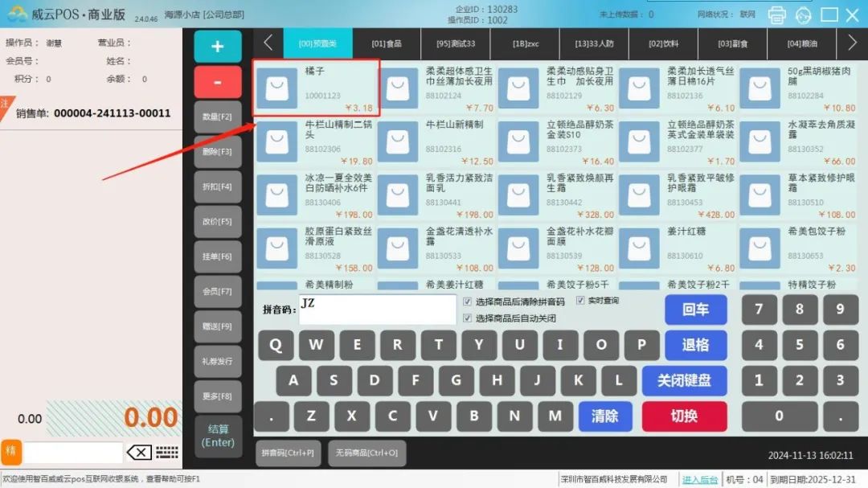Select 姜汁红糖 product card
This screenshot has width=868, height=488.
pyautogui.click(x=677, y=248)
